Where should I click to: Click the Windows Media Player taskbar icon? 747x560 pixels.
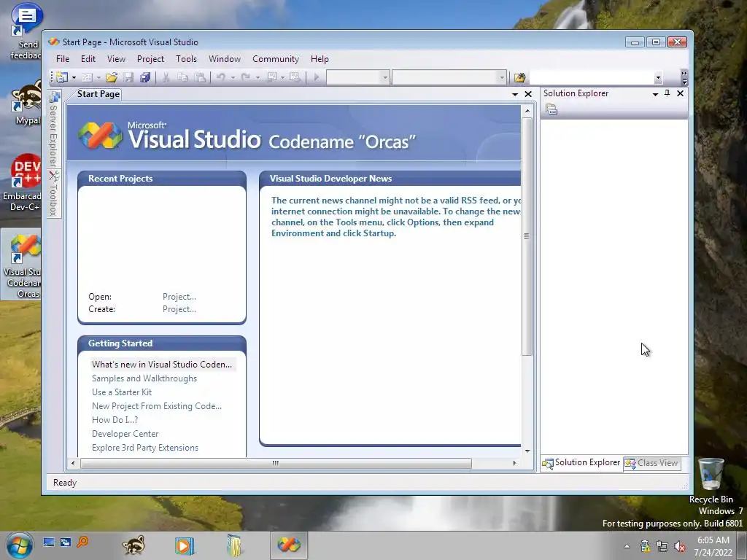[x=184, y=545]
